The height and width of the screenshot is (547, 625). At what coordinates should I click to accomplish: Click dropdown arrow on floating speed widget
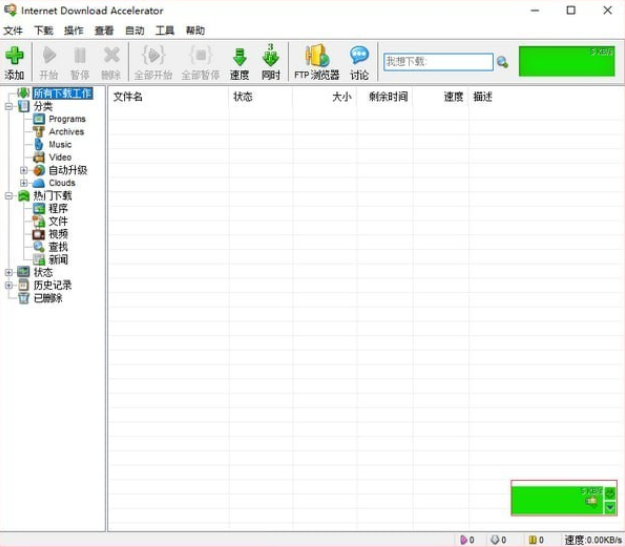pyautogui.click(x=610, y=507)
